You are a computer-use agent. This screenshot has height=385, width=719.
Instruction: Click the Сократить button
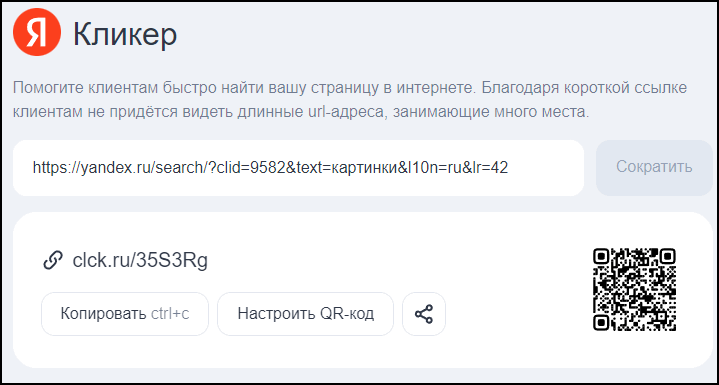(654, 168)
